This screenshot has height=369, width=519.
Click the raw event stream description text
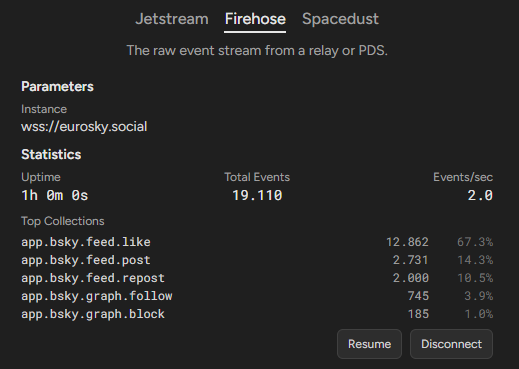(257, 51)
